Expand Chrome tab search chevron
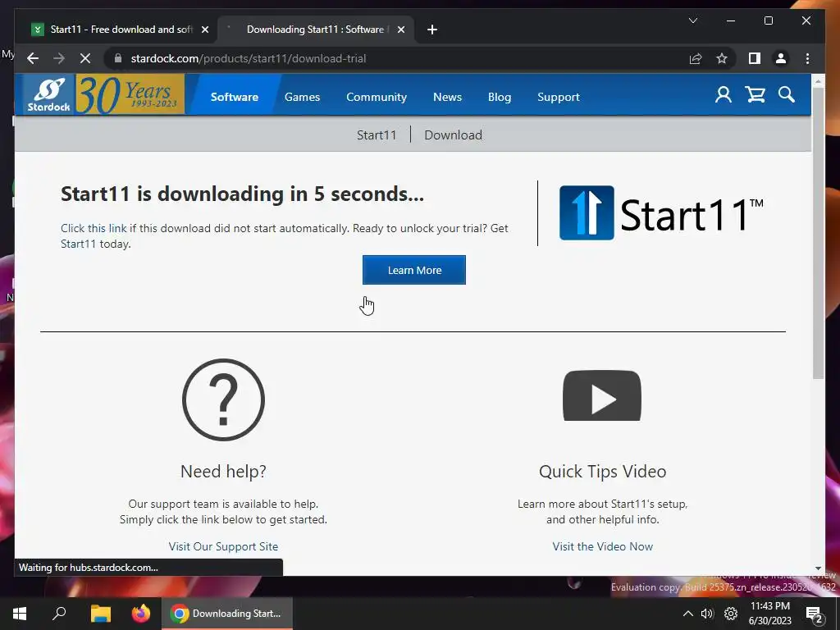 click(692, 21)
